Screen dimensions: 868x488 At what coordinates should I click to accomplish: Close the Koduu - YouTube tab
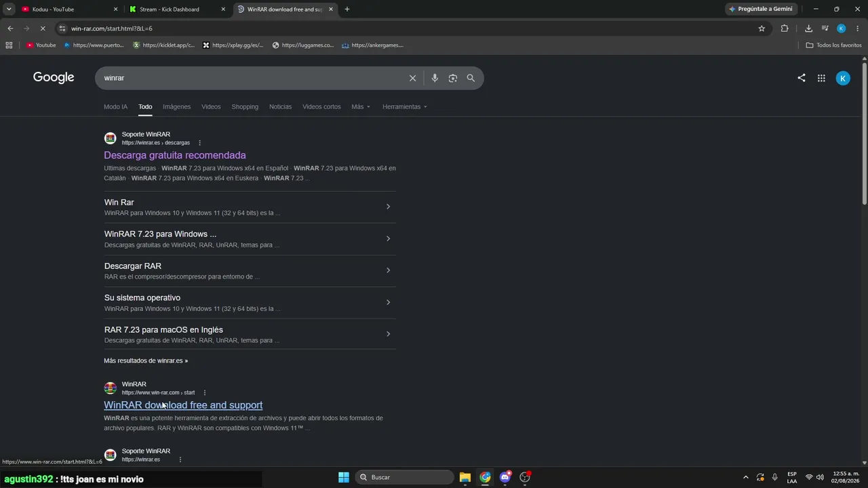point(115,9)
